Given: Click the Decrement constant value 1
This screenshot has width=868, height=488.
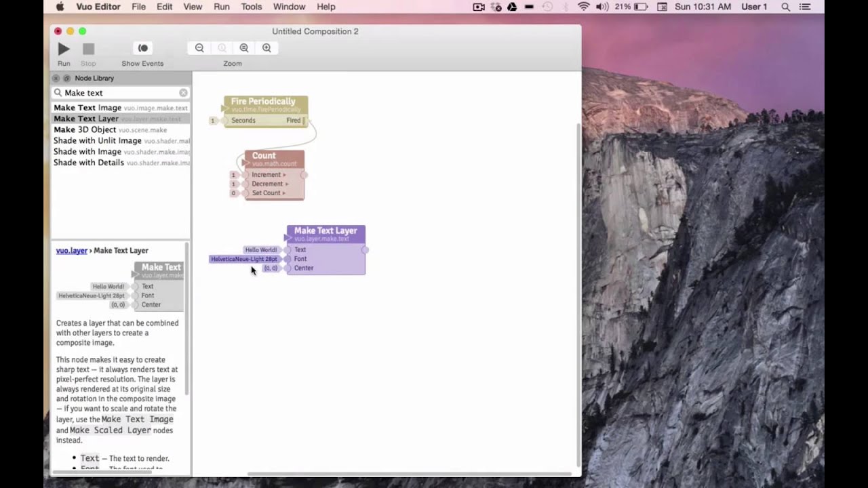Looking at the screenshot, I should [233, 184].
